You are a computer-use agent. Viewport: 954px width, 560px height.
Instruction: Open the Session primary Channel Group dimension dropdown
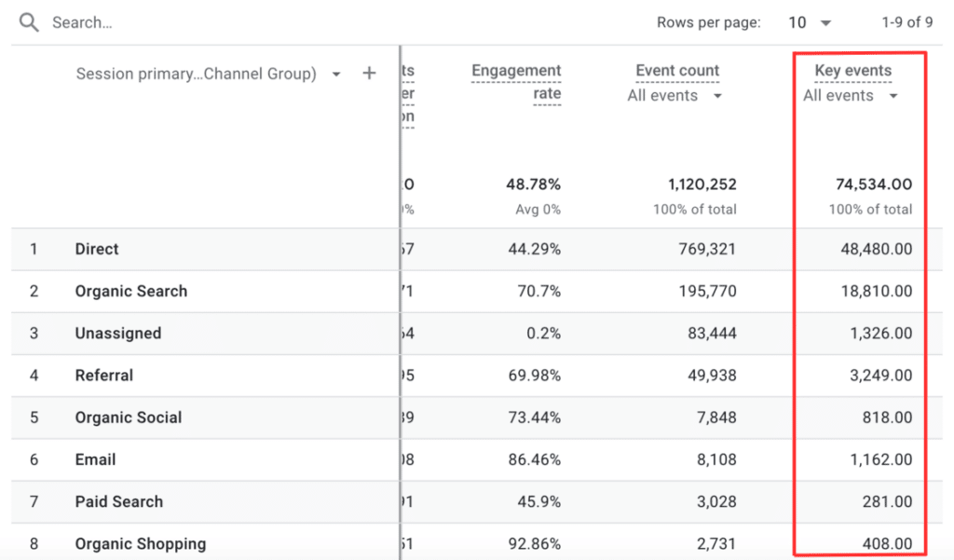point(336,73)
